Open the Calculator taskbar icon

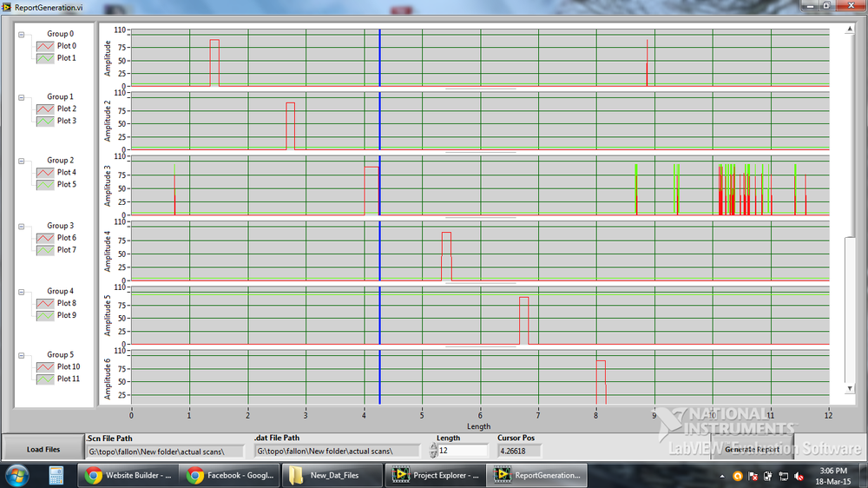56,475
